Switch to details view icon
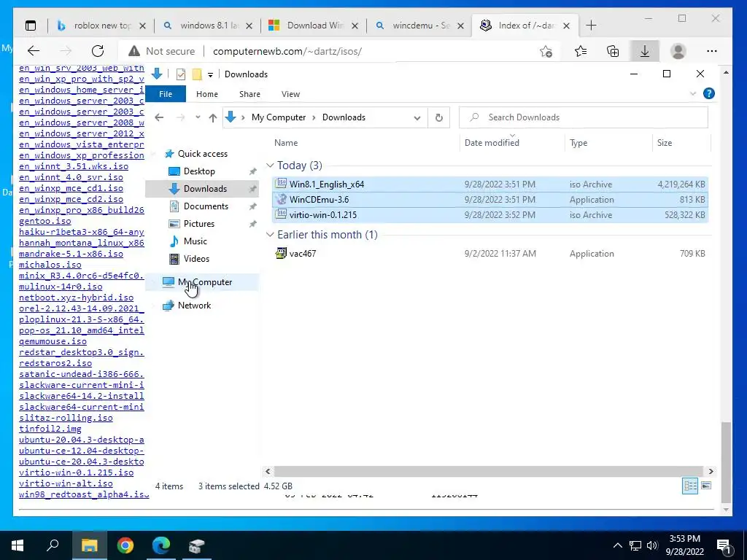 690,486
